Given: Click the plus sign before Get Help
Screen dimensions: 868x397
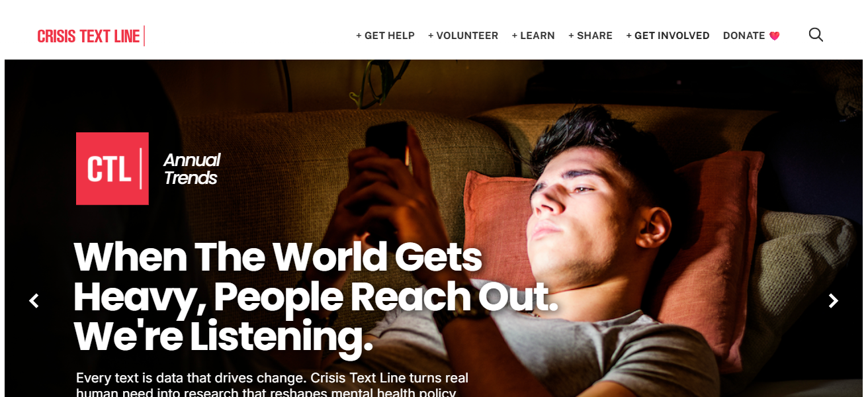Looking at the screenshot, I should click(x=359, y=36).
